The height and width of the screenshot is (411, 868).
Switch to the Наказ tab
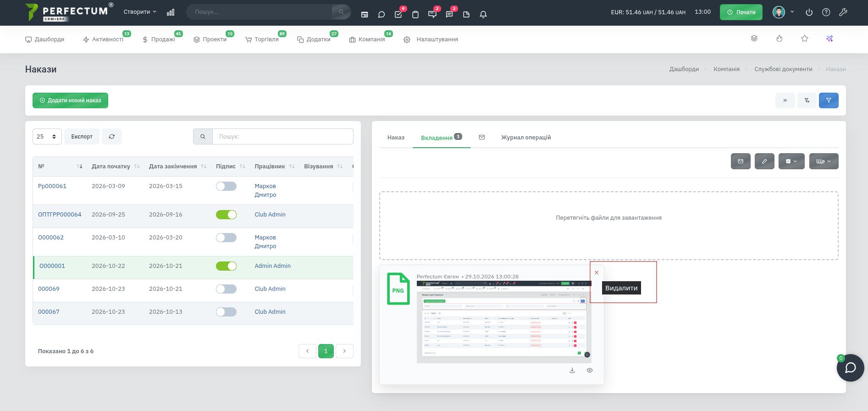396,138
